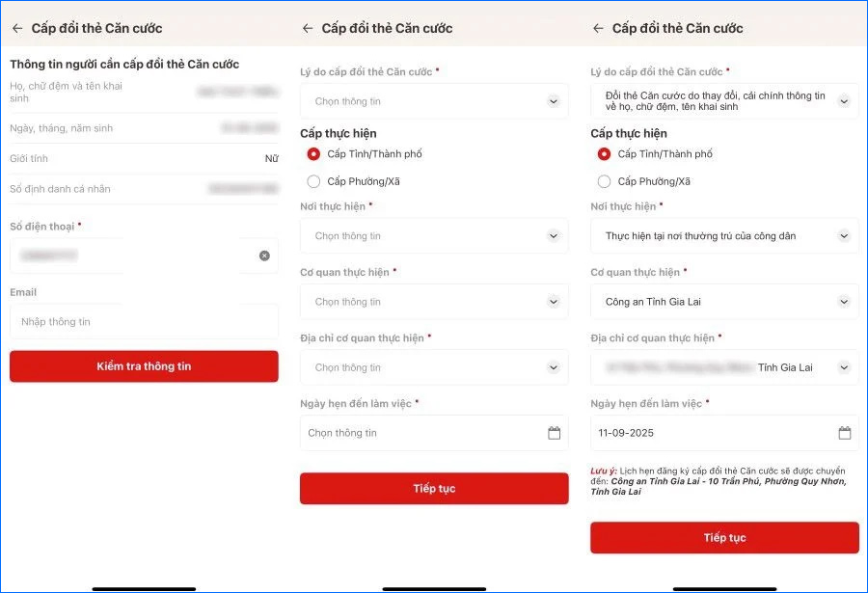This screenshot has height=593, width=868.
Task: Open the empty Cơ quan thực hiện dropdown
Action: (x=434, y=302)
